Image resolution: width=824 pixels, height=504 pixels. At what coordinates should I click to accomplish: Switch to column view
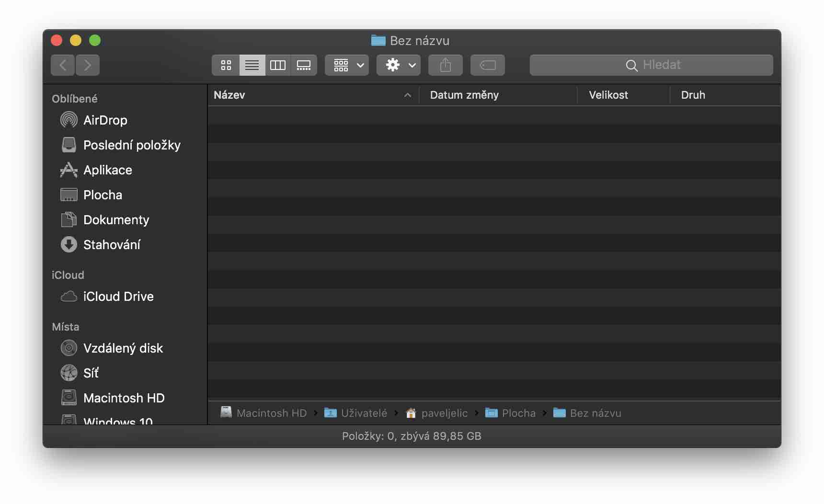pos(278,65)
